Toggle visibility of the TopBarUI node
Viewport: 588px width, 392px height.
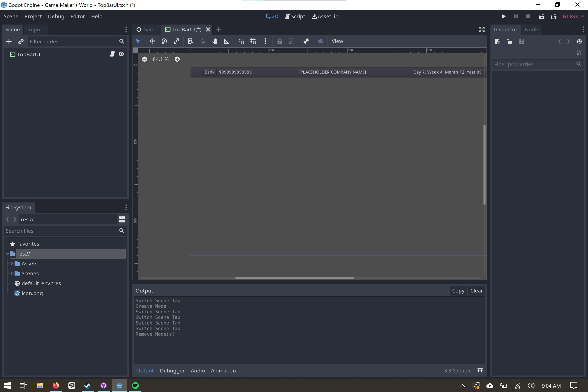tap(121, 54)
